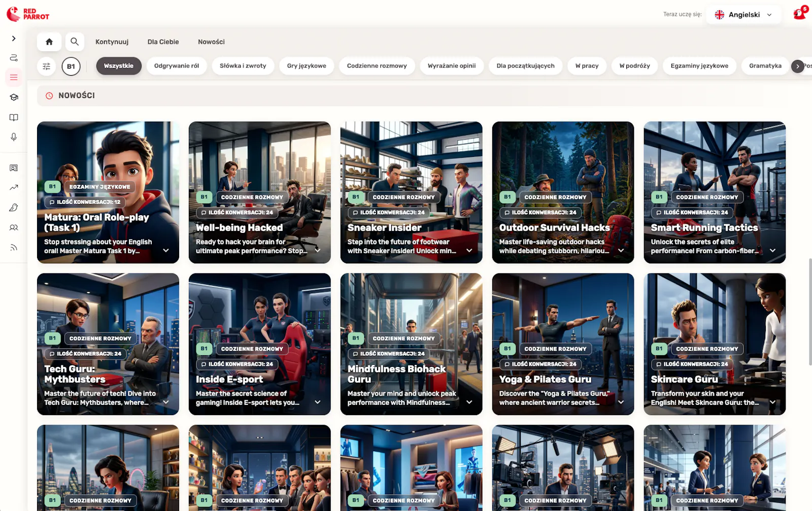This screenshot has width=812, height=511.
Task: Select the W podróży chip
Action: pyautogui.click(x=634, y=66)
